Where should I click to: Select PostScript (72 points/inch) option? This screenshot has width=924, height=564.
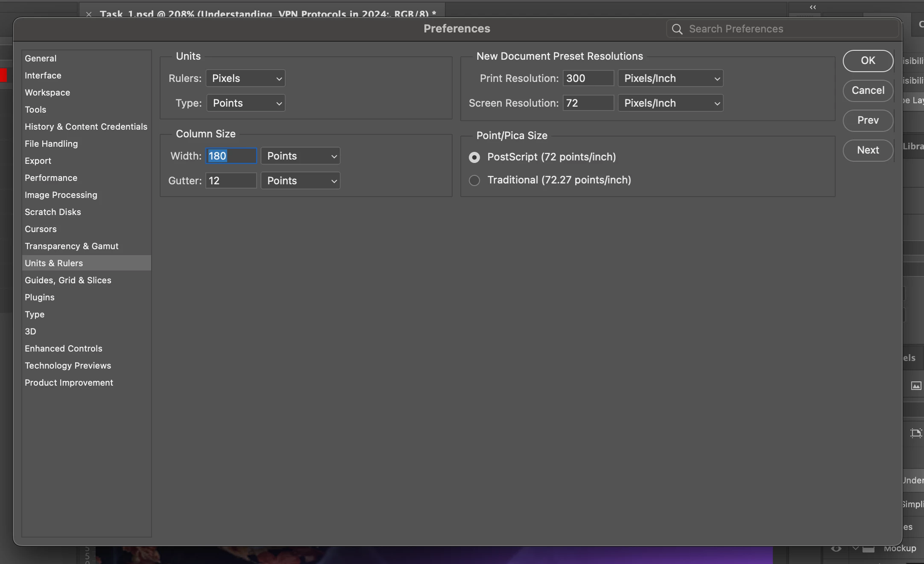(474, 157)
